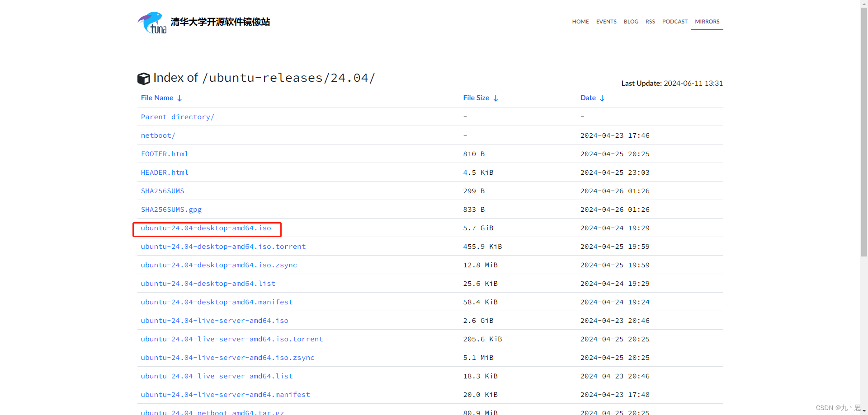Download ubuntu-24.04-desktop-amd64.iso.torrent

(x=223, y=247)
